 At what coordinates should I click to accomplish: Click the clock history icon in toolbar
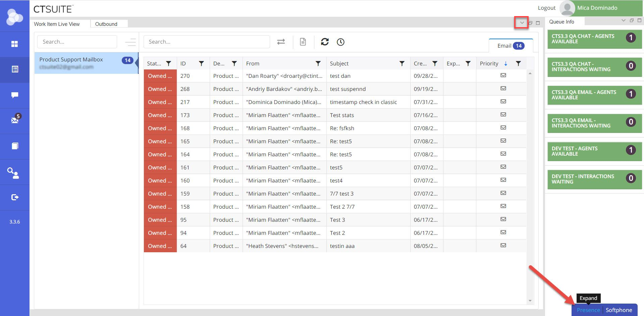click(340, 42)
